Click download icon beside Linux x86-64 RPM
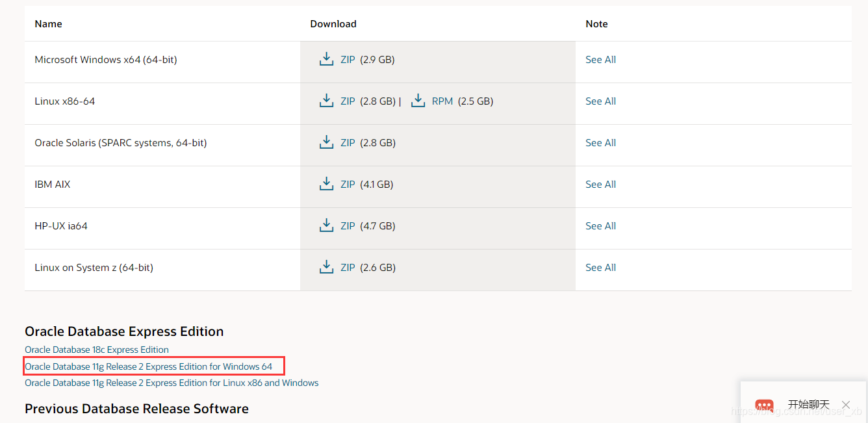This screenshot has width=868, height=423. pyautogui.click(x=418, y=101)
